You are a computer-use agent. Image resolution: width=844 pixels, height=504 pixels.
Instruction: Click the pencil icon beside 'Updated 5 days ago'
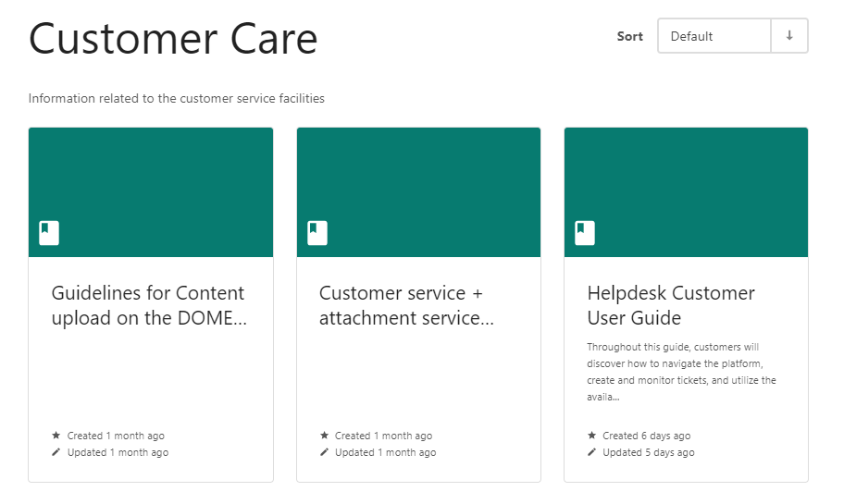(x=592, y=452)
